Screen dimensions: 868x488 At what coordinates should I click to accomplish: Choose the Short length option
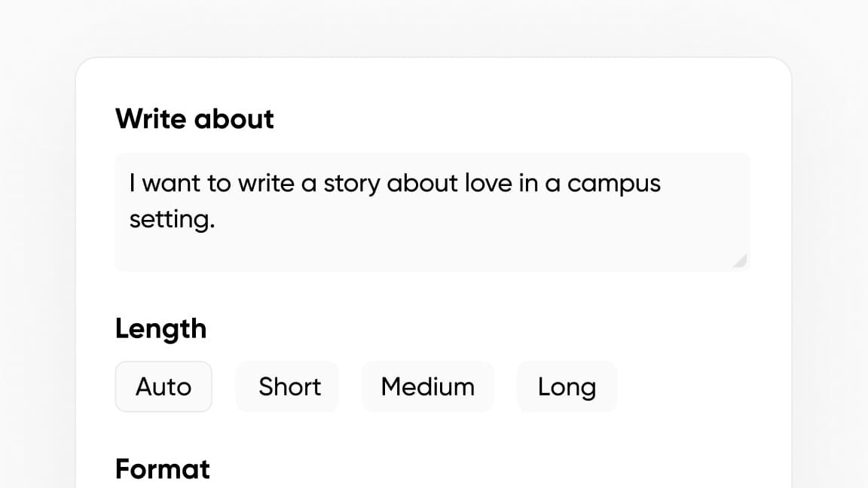289,387
